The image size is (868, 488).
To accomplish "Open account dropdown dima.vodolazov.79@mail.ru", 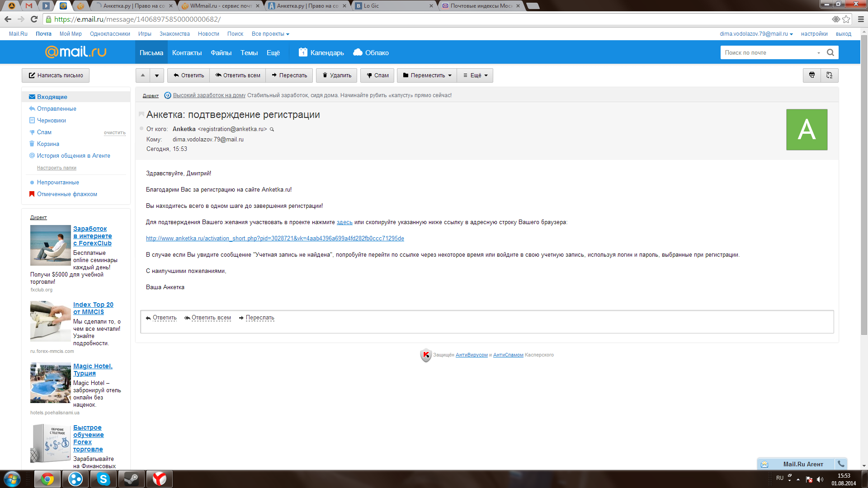I will [x=756, y=34].
